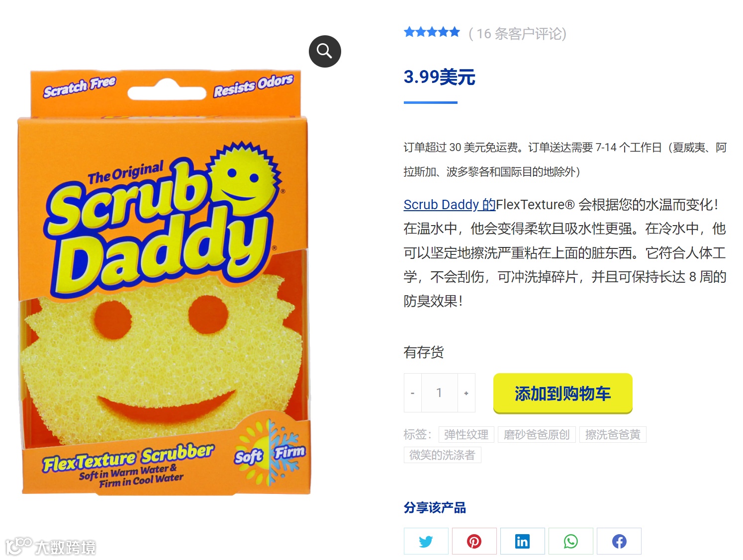Share product via WhatsApp
This screenshot has height=560, width=743.
(570, 541)
